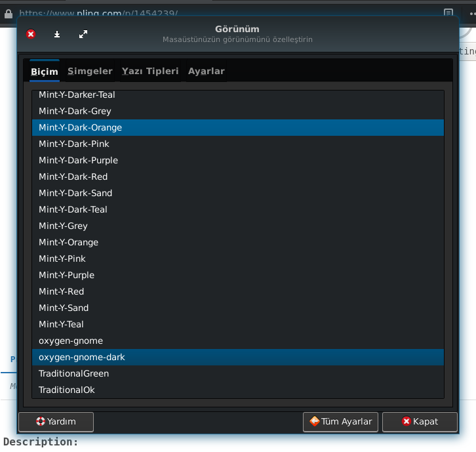Pick the Mint-Y-Dark-Sand theme
476x452 pixels.
(x=238, y=193)
